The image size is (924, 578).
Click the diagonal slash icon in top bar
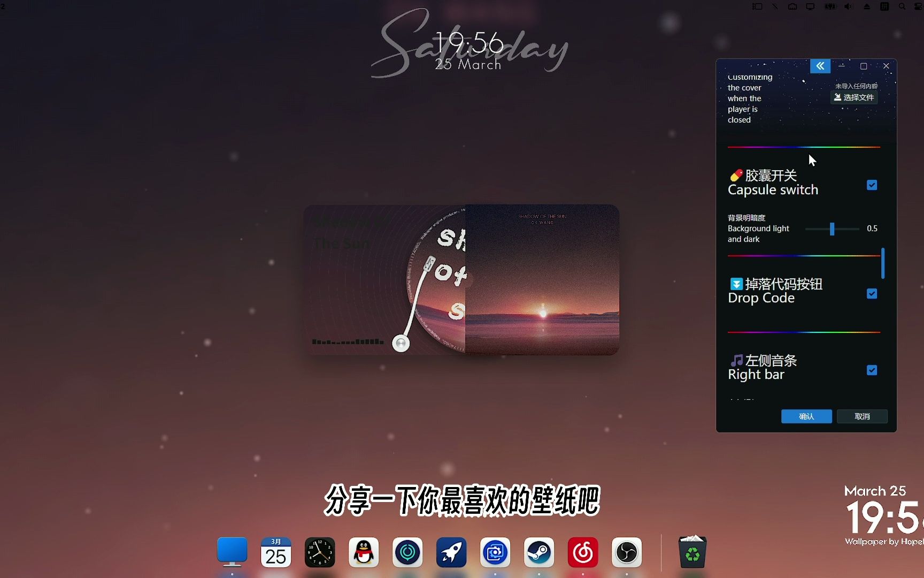pyautogui.click(x=775, y=6)
